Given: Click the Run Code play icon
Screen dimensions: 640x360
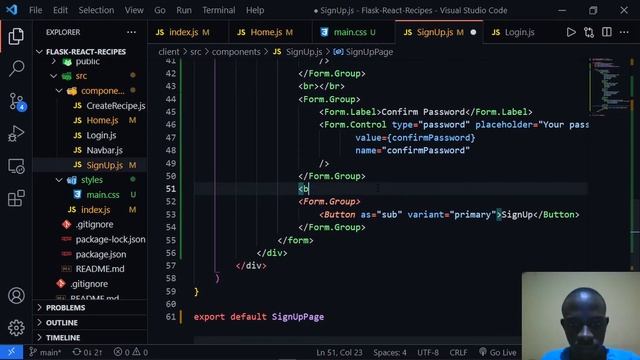Looking at the screenshot, I should click(571, 32).
